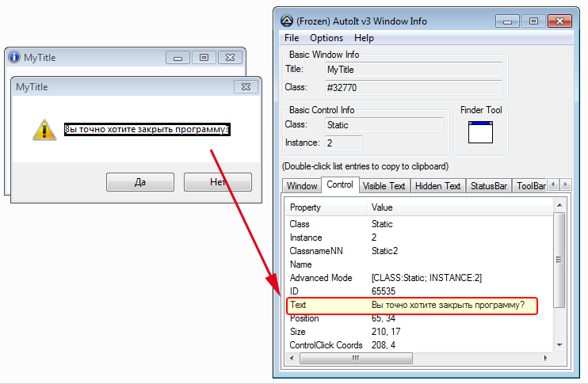Screen dimensions: 588x384
Task: Click the Title field containing MyTitle
Action: 412,70
